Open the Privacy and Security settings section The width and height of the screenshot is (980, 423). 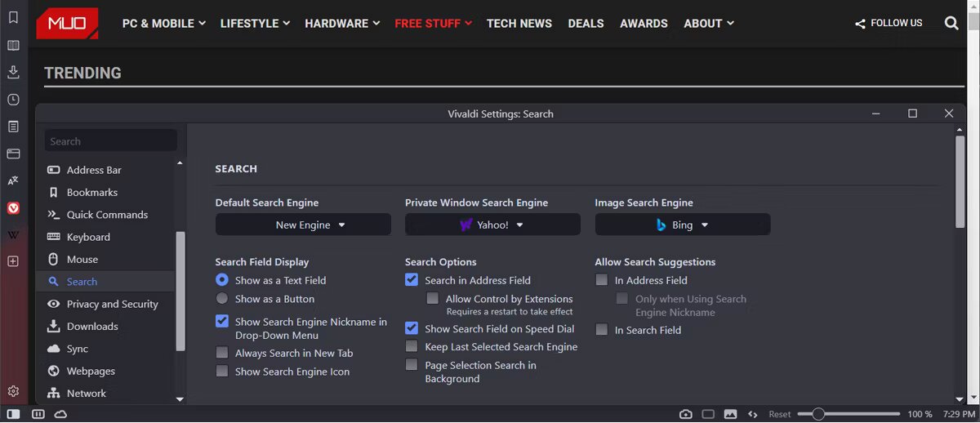[x=112, y=304]
